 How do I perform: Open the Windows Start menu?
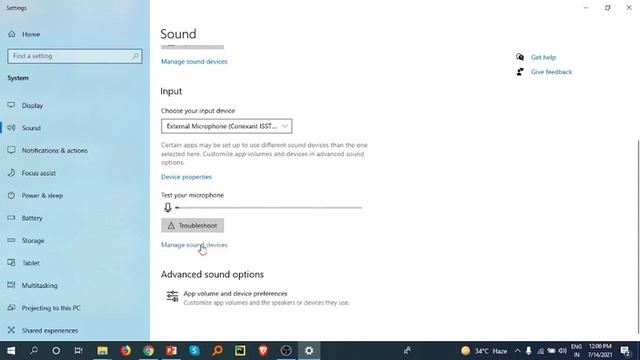point(11,351)
